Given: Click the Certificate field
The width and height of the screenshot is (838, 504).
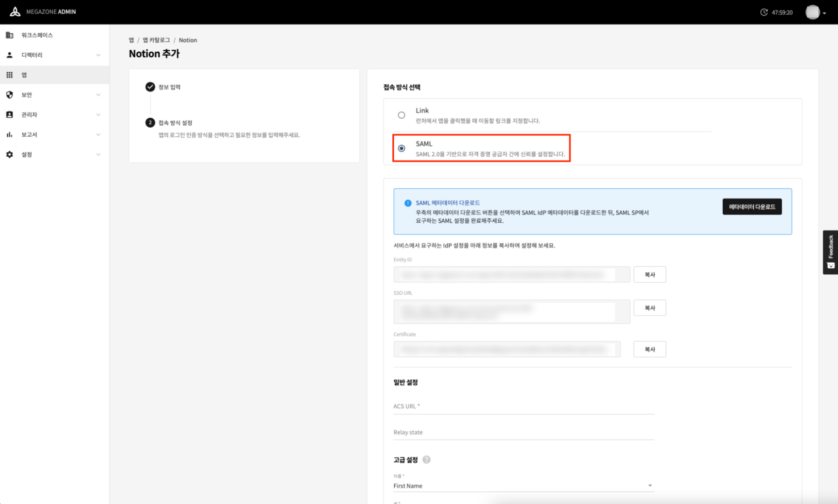Looking at the screenshot, I should [507, 349].
